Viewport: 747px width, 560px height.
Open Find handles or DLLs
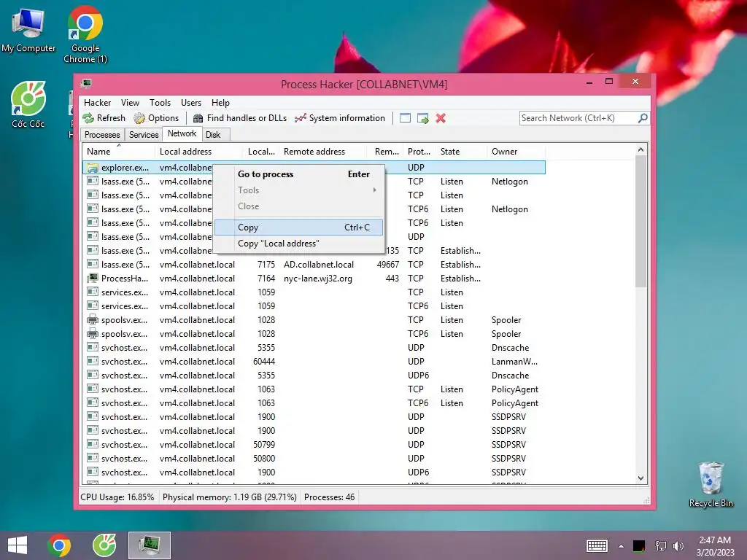(239, 118)
